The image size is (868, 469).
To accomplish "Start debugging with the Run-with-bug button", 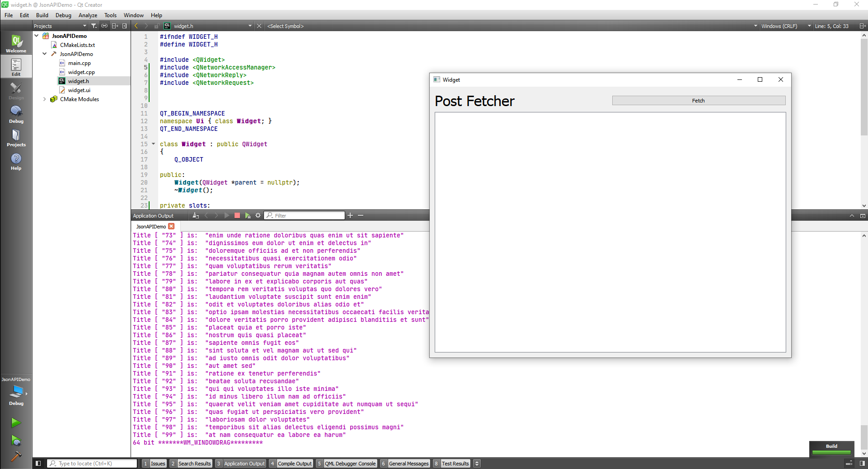I will 16,440.
